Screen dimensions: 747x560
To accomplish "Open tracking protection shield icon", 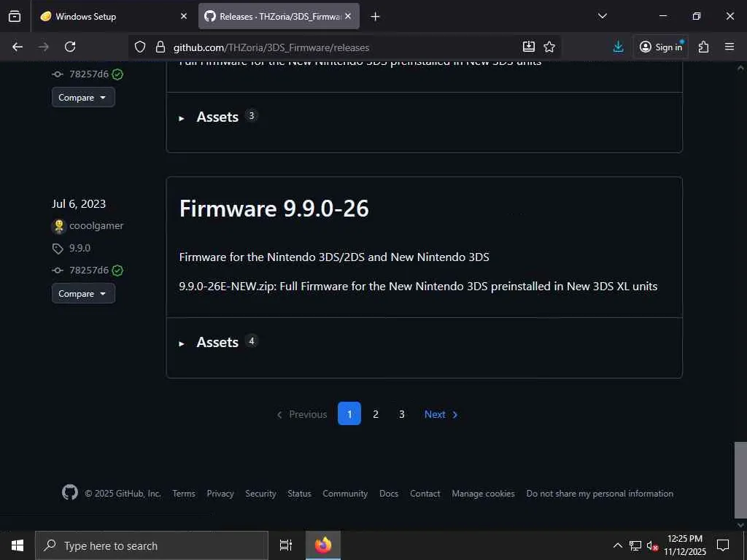I will coord(139,47).
